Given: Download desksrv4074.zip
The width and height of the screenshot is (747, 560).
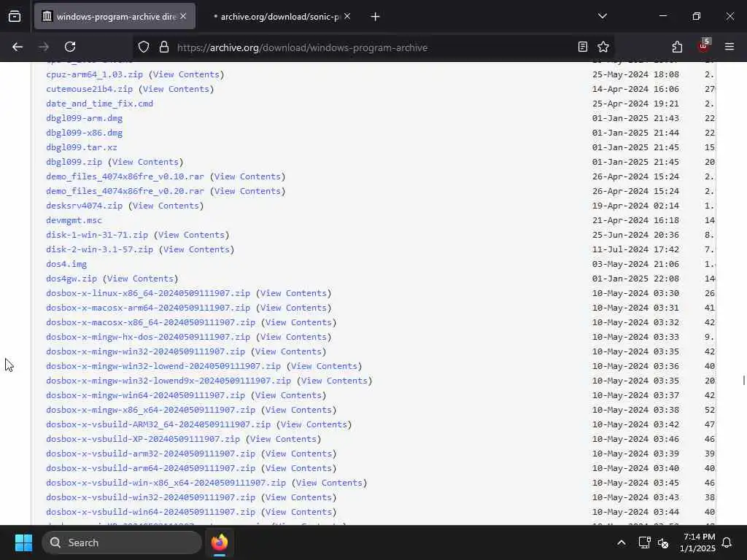Looking at the screenshot, I should tap(85, 206).
